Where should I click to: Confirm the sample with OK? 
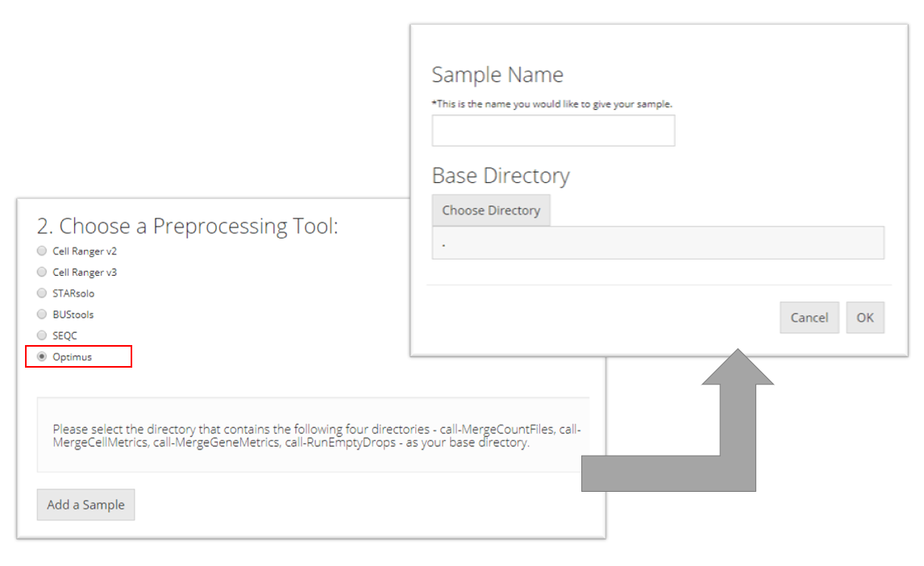pos(864,318)
